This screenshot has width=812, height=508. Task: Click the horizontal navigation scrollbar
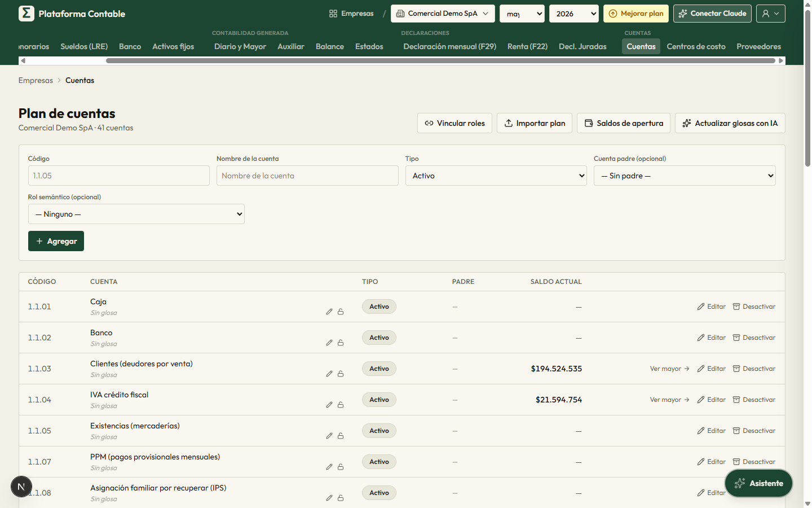tap(440, 60)
